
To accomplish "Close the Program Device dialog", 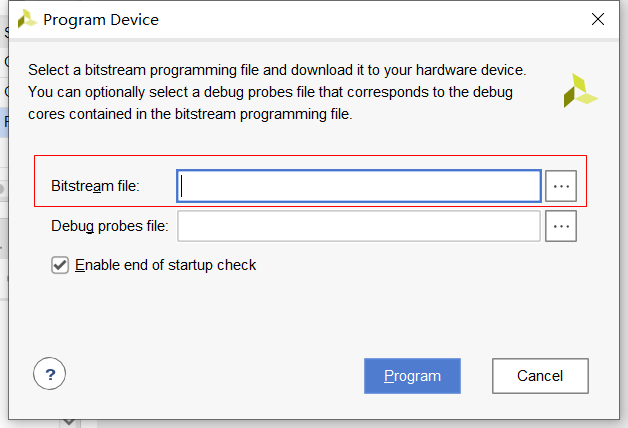I will tap(598, 19).
